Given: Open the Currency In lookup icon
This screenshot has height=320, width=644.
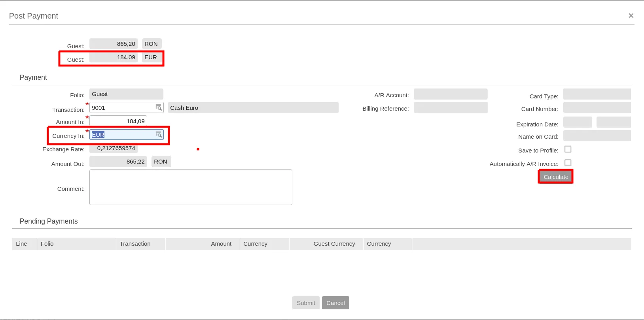Looking at the screenshot, I should (x=159, y=135).
